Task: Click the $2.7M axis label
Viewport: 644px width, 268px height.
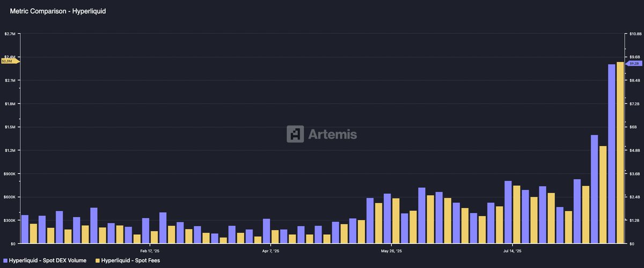Action: (x=10, y=34)
